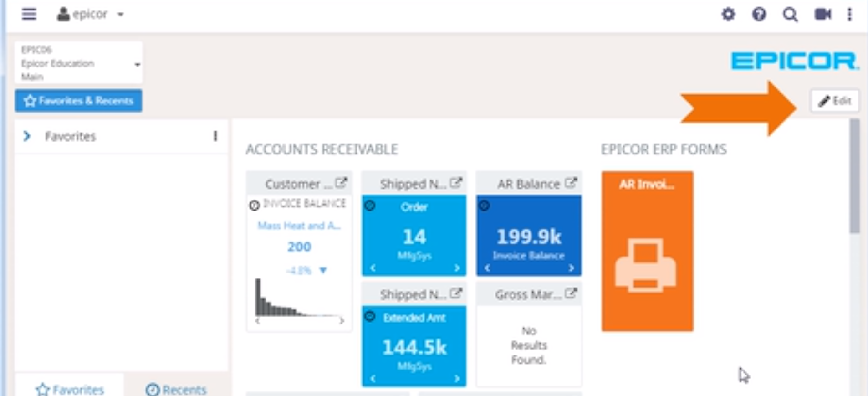Click the refresh icon on Order tile
This screenshot has height=396, width=868.
click(x=370, y=206)
